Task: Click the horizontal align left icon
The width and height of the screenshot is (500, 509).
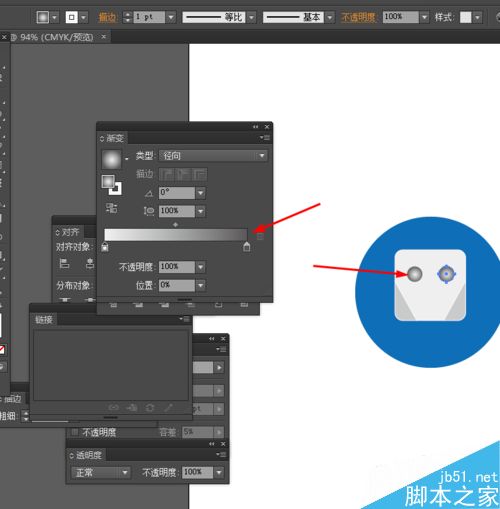Action: (64, 263)
